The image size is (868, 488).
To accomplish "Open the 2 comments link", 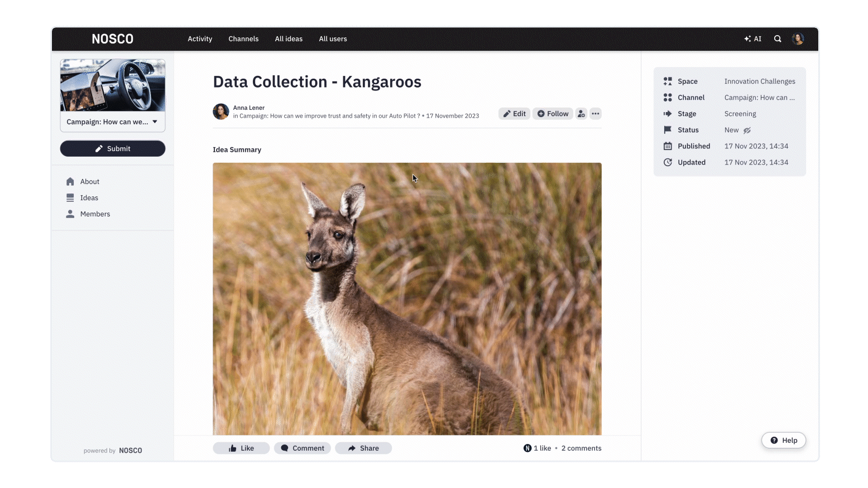I will (581, 448).
